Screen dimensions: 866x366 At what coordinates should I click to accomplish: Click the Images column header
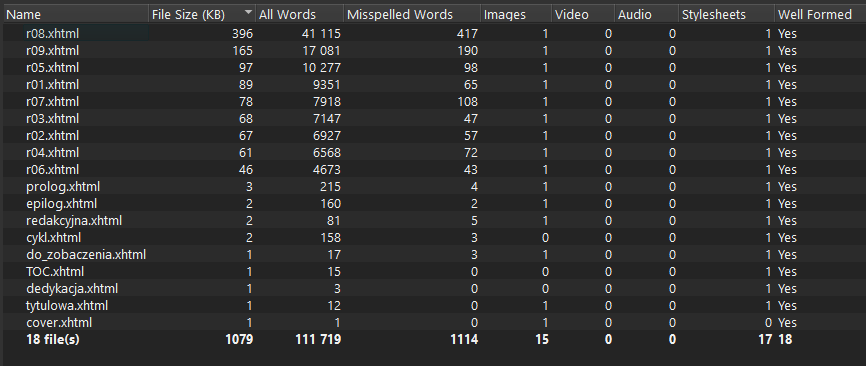pos(516,15)
